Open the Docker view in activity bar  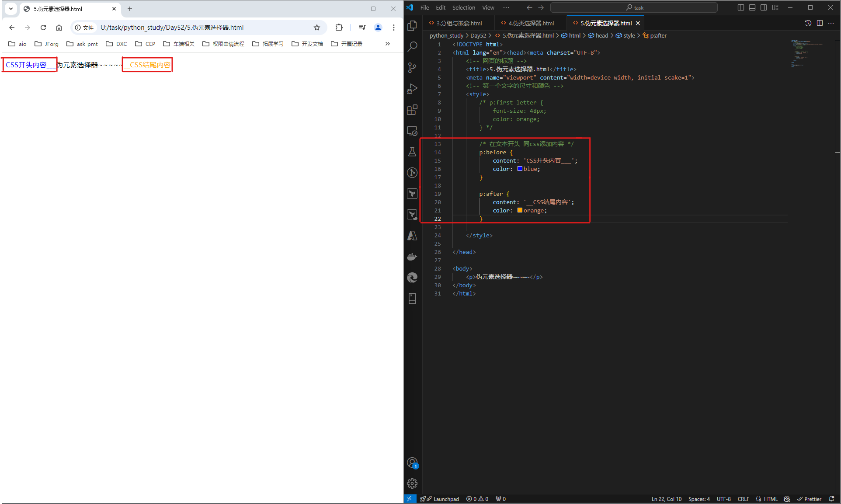[x=412, y=257]
